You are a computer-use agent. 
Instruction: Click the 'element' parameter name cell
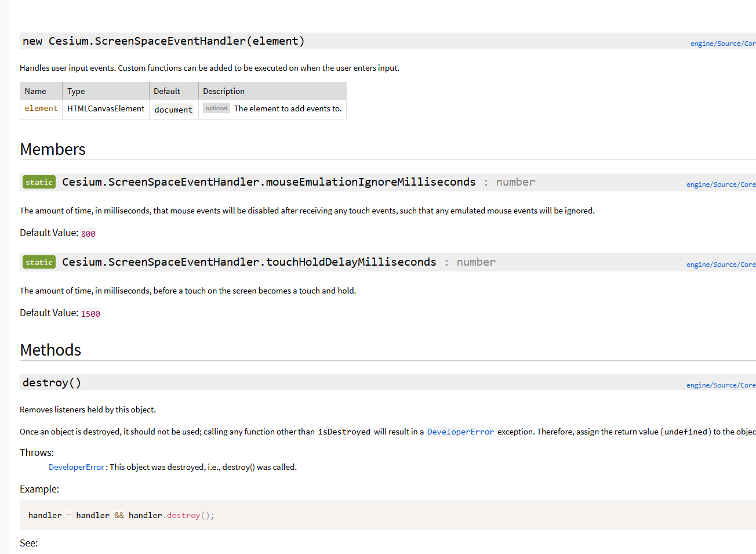41,109
